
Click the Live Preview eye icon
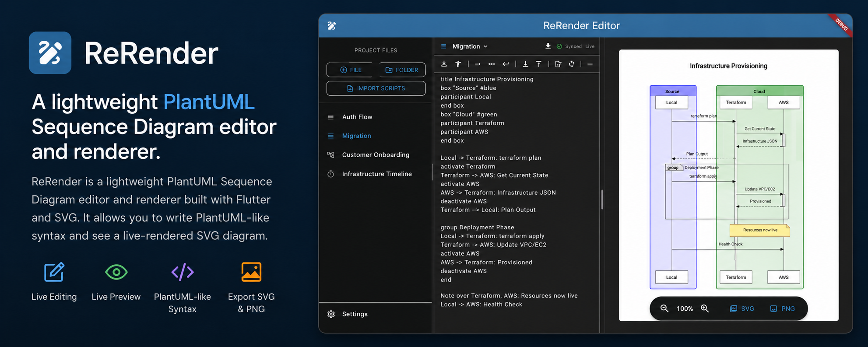click(x=116, y=272)
